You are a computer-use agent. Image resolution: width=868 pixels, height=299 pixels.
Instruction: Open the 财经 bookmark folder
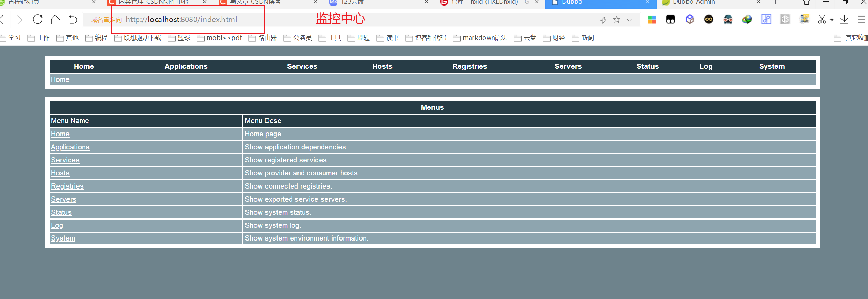tap(554, 38)
